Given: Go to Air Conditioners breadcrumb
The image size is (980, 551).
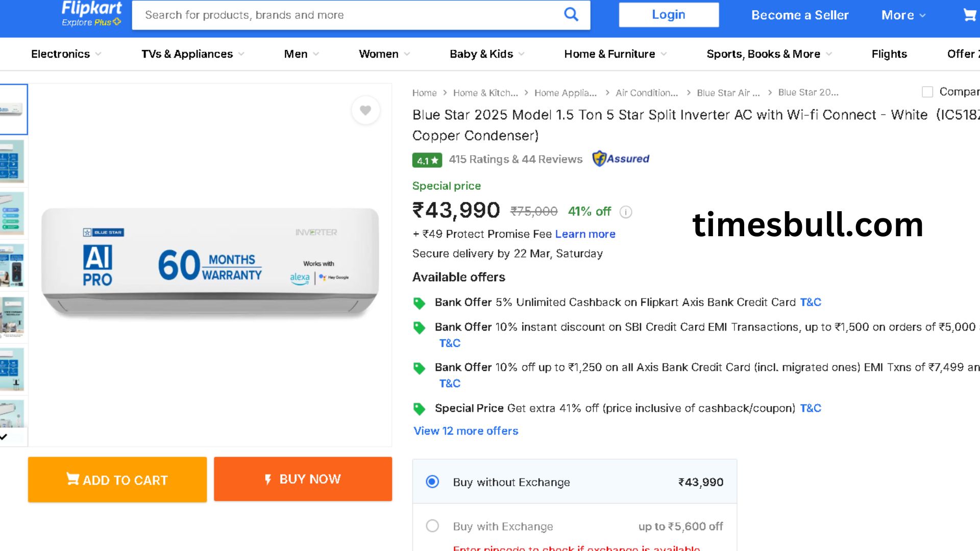Looking at the screenshot, I should [647, 93].
